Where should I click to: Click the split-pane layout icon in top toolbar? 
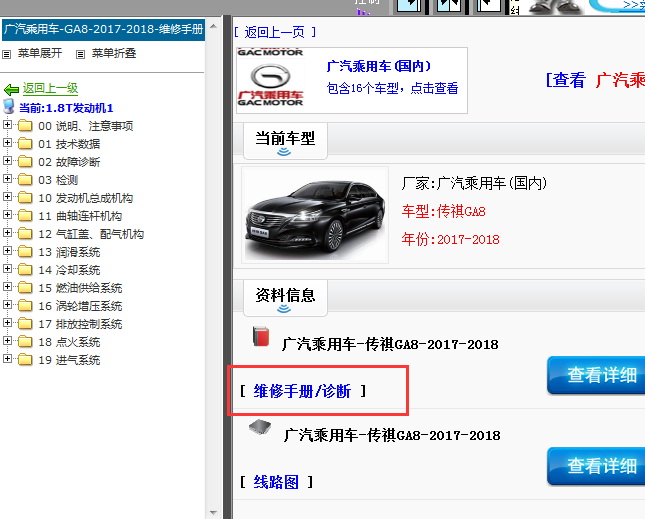click(x=449, y=5)
